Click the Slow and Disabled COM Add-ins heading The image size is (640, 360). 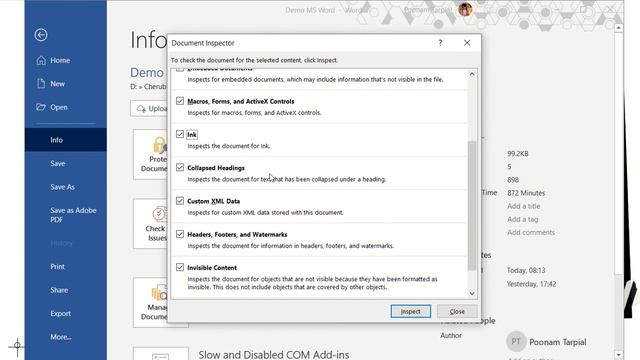click(273, 355)
